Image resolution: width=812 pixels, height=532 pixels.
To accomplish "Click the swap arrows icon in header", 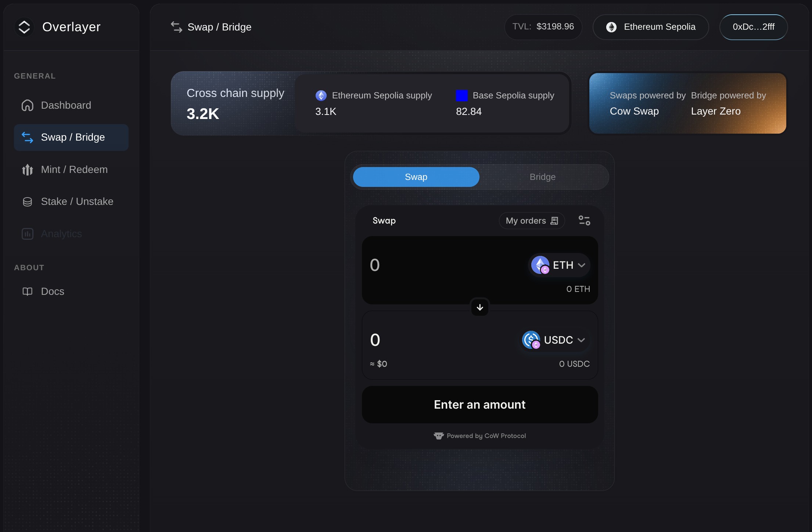I will point(177,27).
